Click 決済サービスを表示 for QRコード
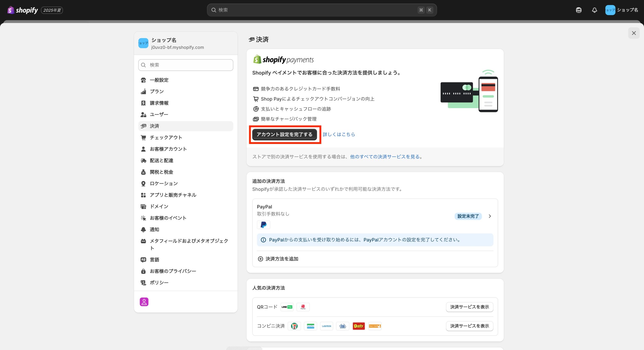The height and width of the screenshot is (350, 644). 469,307
